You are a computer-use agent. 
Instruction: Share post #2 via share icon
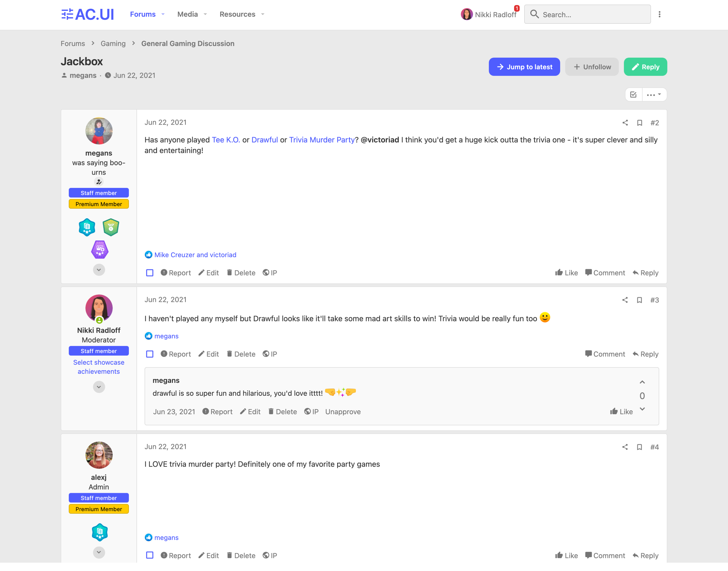pyautogui.click(x=625, y=123)
